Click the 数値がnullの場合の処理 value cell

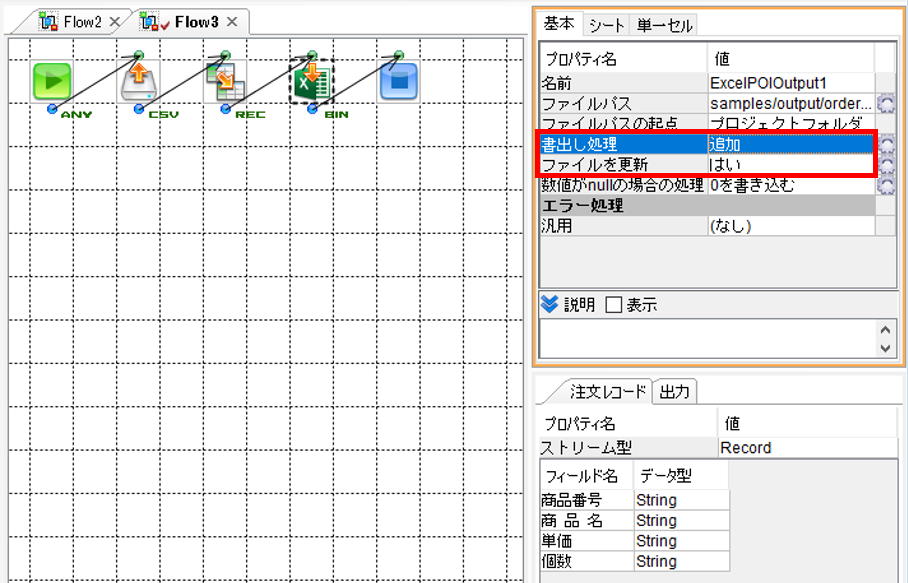coord(791,185)
